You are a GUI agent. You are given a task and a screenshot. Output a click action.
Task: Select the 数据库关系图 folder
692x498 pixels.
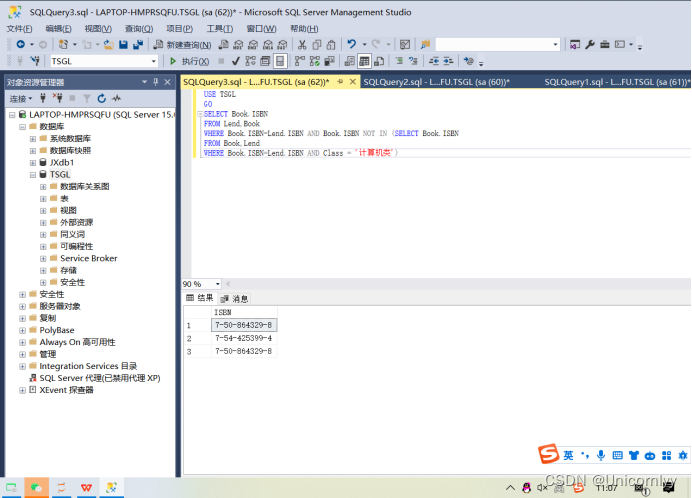coord(84,187)
